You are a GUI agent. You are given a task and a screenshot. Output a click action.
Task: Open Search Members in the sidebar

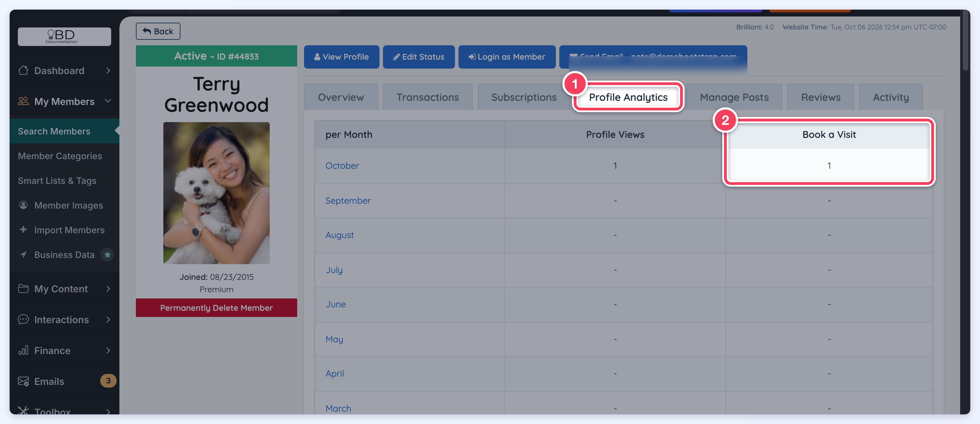pos(64,131)
